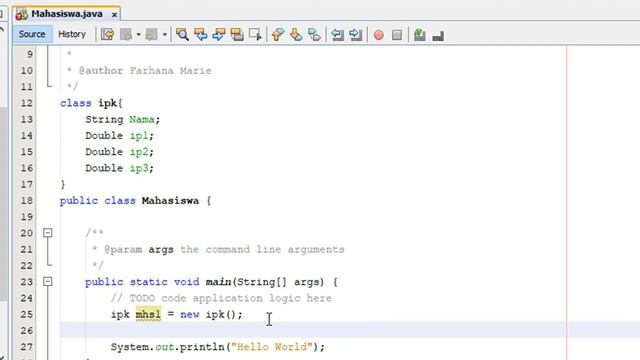Go to Find Previous Occurrence icon
Image resolution: width=640 pixels, height=360 pixels.
pos(200,35)
